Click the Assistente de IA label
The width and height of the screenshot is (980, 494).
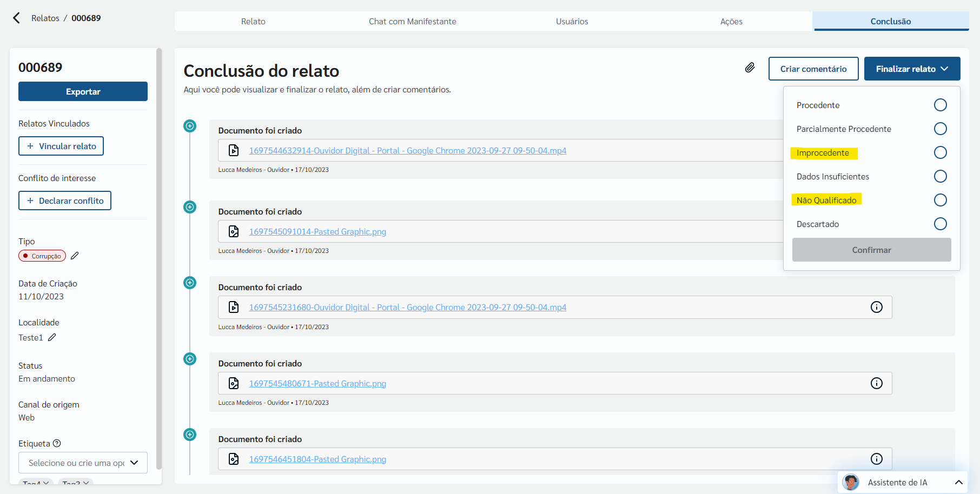pos(897,482)
